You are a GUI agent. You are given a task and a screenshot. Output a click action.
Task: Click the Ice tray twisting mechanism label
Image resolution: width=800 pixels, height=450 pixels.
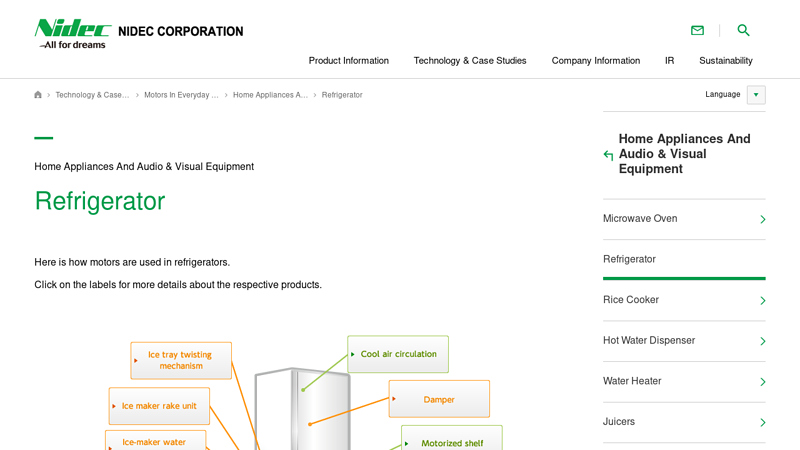coord(181,361)
